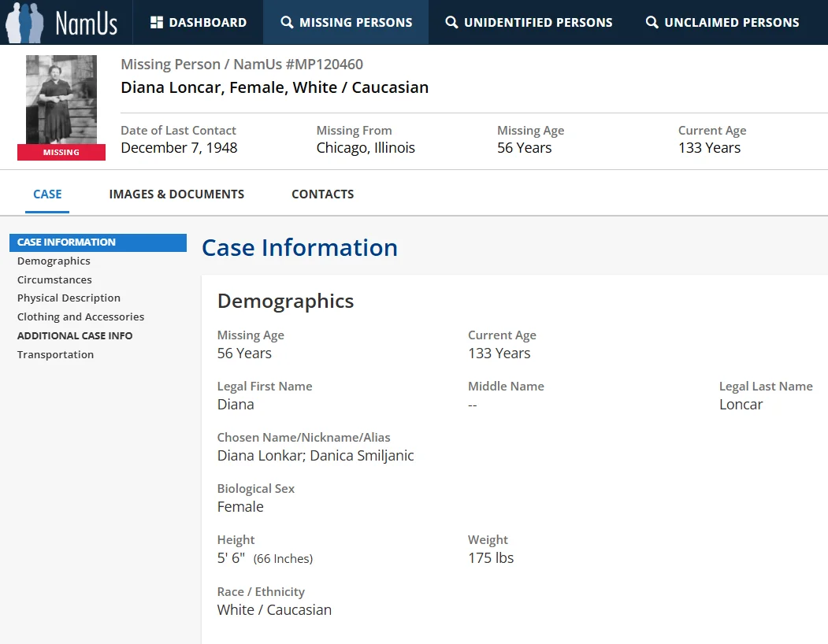Open the Images & Documents tab

tap(176, 194)
